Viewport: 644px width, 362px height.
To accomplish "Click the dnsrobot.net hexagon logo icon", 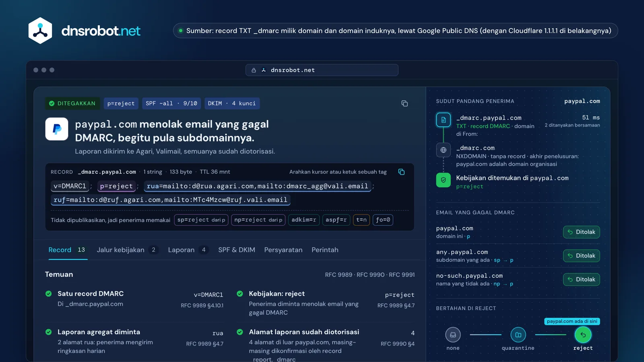I will point(40,31).
